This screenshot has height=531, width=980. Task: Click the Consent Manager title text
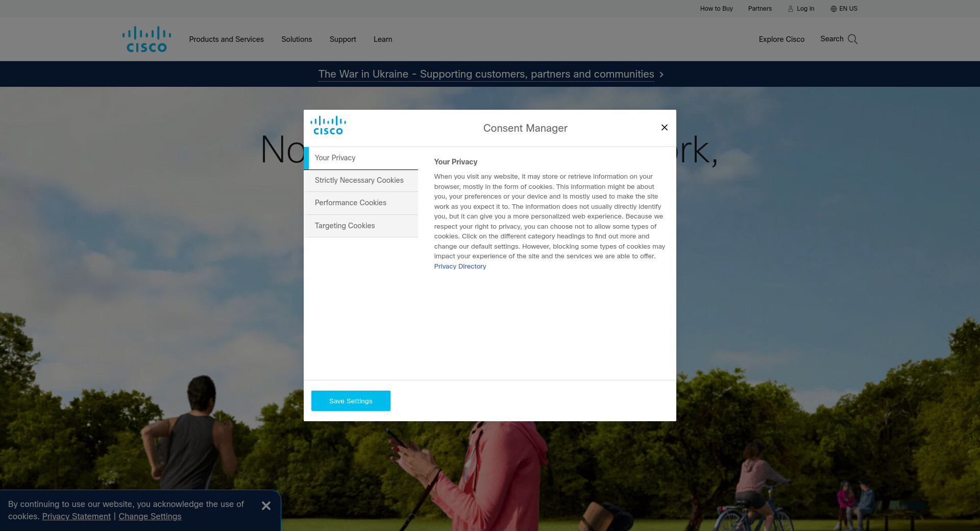point(525,128)
